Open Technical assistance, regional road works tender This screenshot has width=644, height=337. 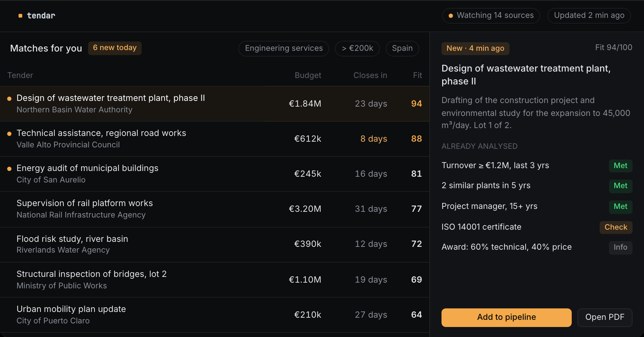coord(215,139)
